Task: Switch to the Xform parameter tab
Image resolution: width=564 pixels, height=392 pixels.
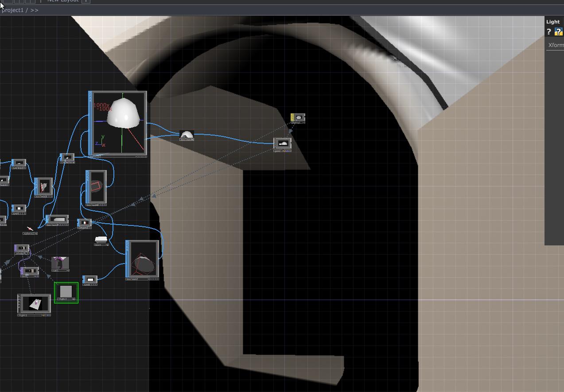Action: [556, 45]
